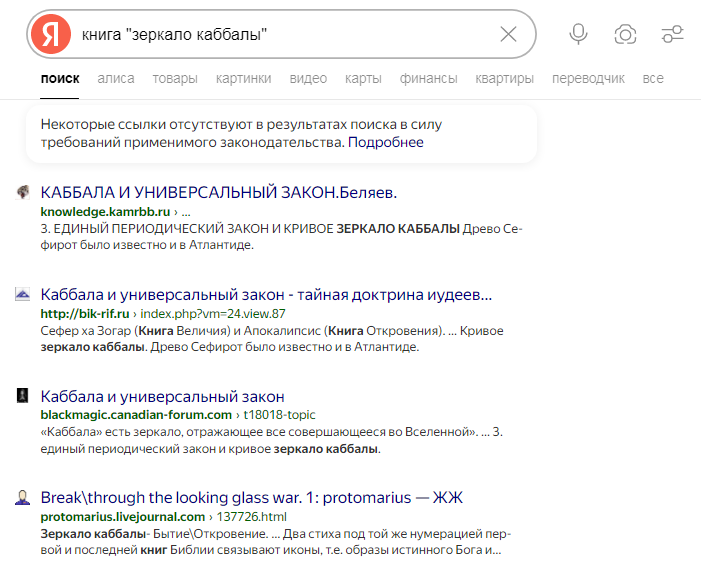
Task: Click the knowledge.kamrbb.ru site address
Action: click(105, 211)
